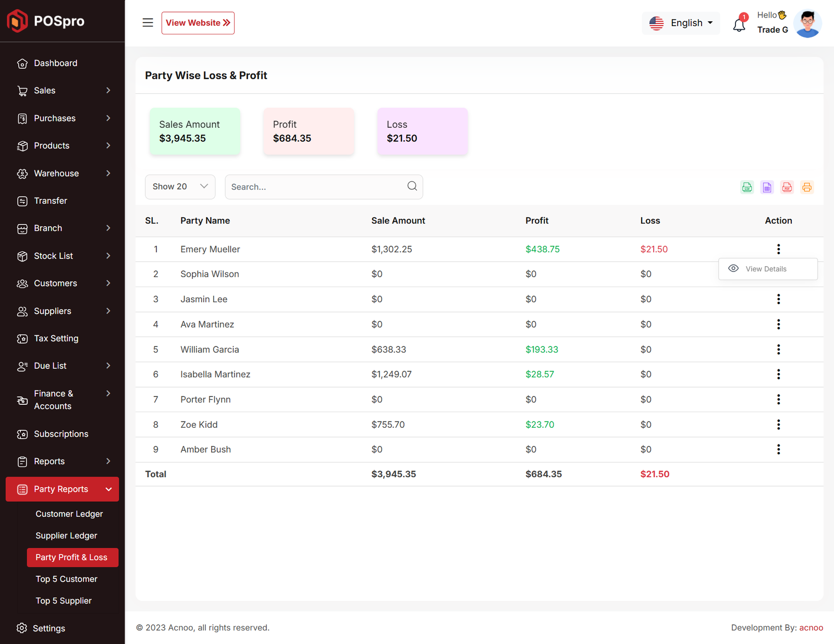
Task: Click the View Website button
Action: pyautogui.click(x=198, y=23)
